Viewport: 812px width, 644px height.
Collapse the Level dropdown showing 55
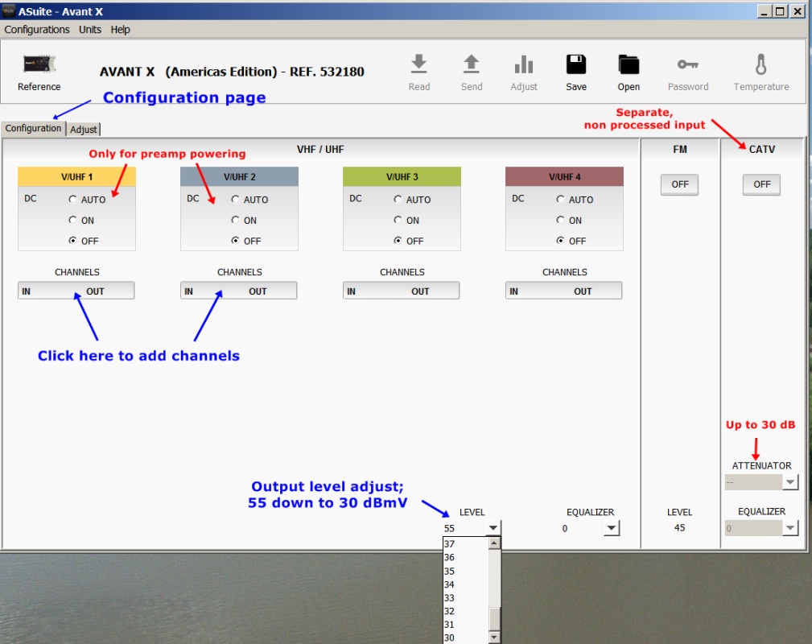tap(493, 529)
